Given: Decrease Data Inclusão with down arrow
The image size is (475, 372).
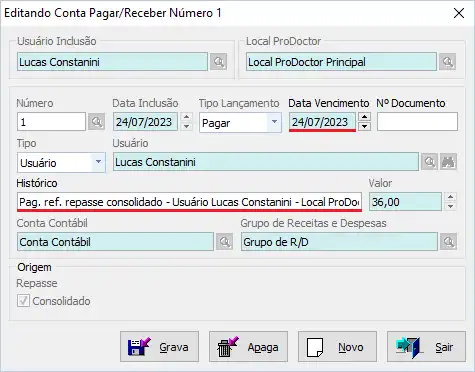Looking at the screenshot, I should [x=187, y=126].
